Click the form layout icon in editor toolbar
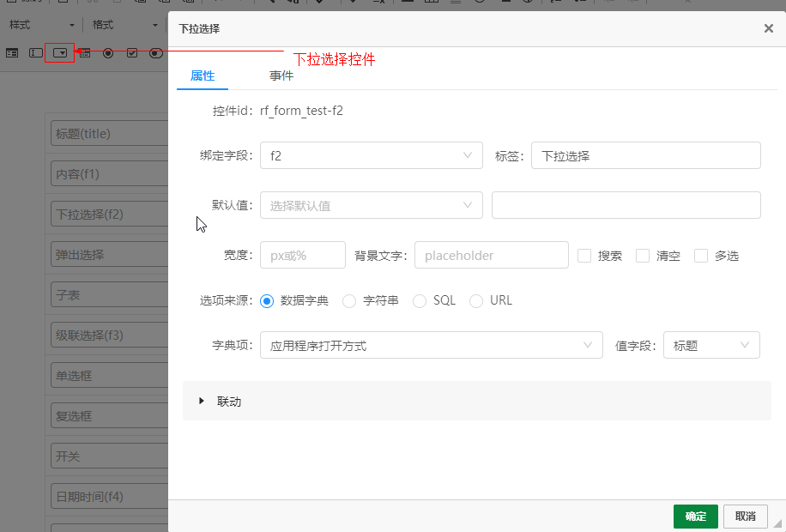Screen dimensions: 786x532 coord(12,53)
